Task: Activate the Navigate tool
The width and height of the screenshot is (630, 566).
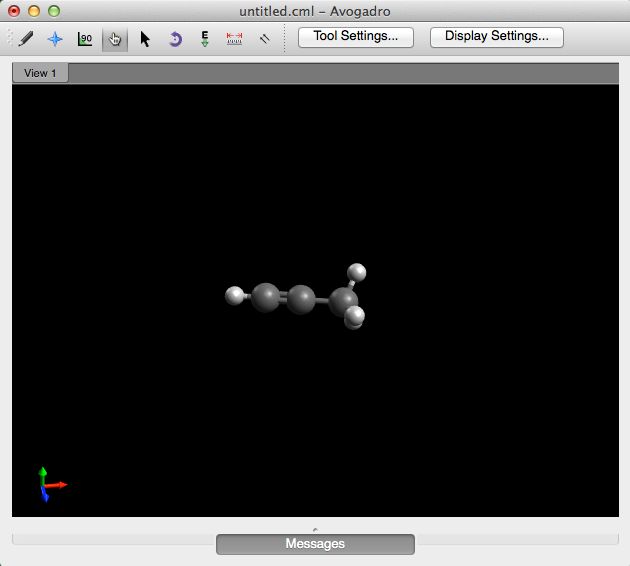Action: 55,39
